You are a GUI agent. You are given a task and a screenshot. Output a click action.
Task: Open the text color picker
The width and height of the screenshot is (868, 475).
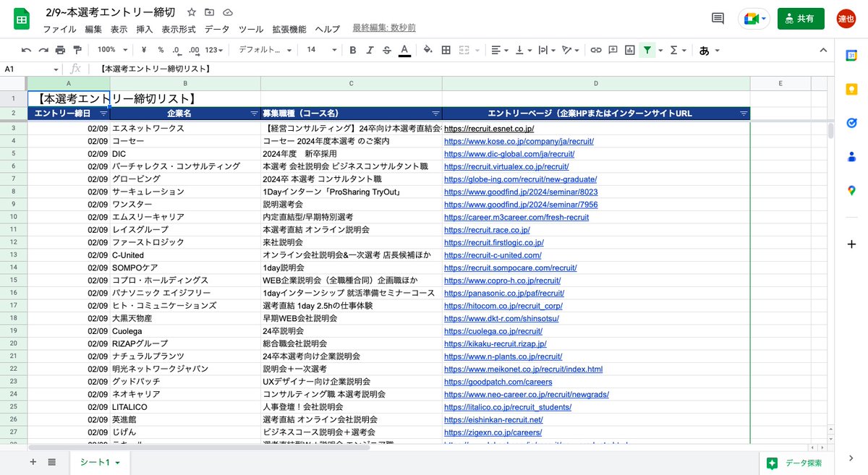(x=404, y=50)
